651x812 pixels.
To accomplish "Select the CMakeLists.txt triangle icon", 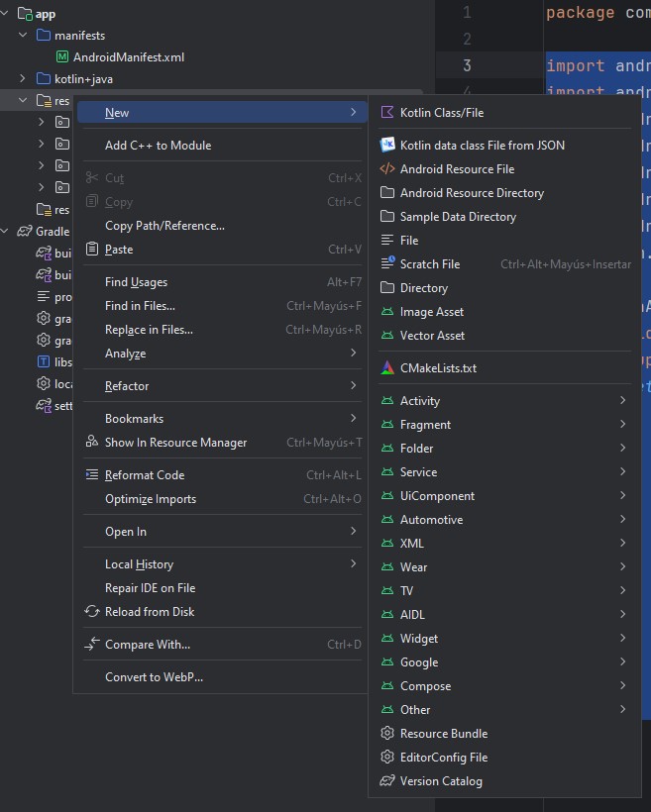I will [x=387, y=368].
